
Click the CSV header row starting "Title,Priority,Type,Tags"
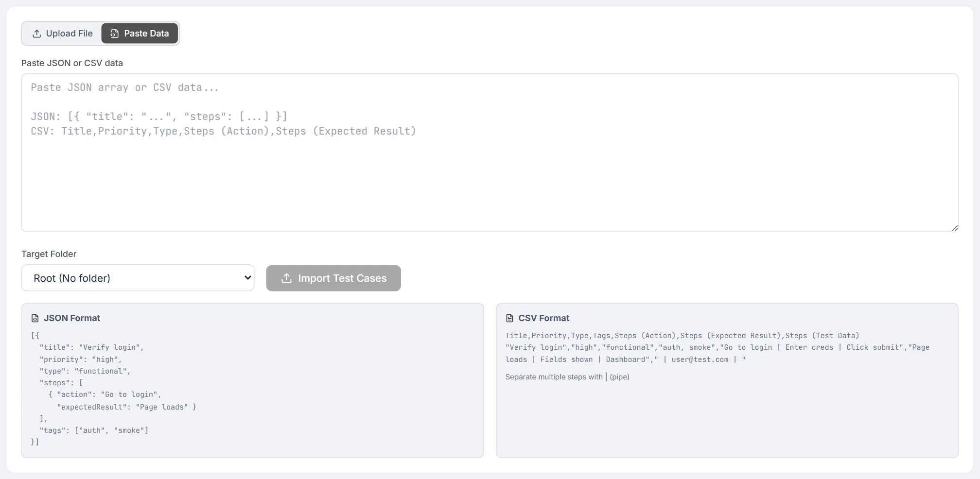coord(682,336)
